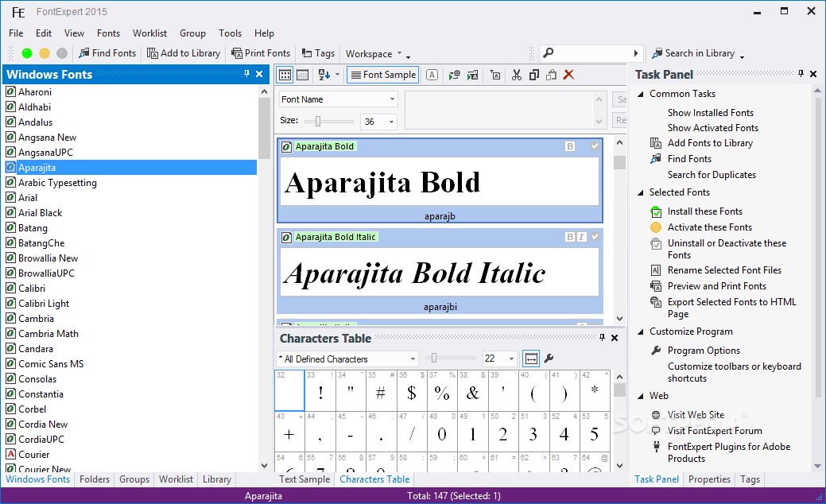Toggle checkbox on Aparajita Bold preview
This screenshot has height=504, width=826.
point(595,146)
